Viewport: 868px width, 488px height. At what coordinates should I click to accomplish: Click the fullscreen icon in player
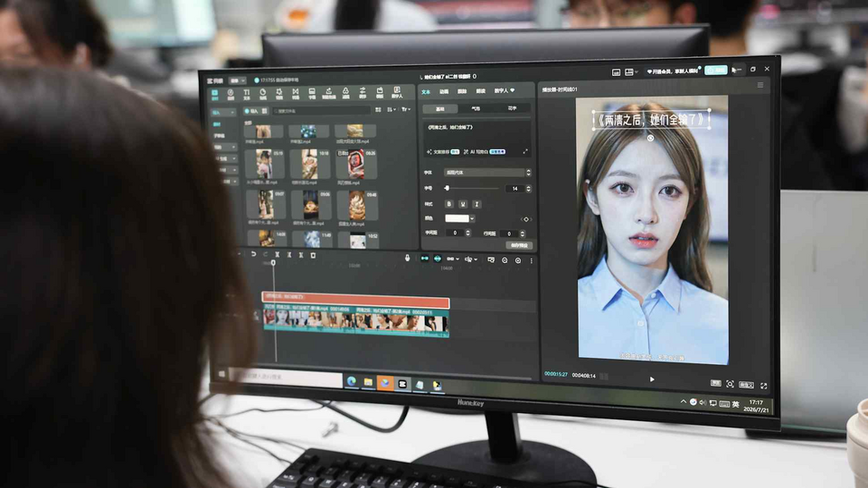coord(764,386)
